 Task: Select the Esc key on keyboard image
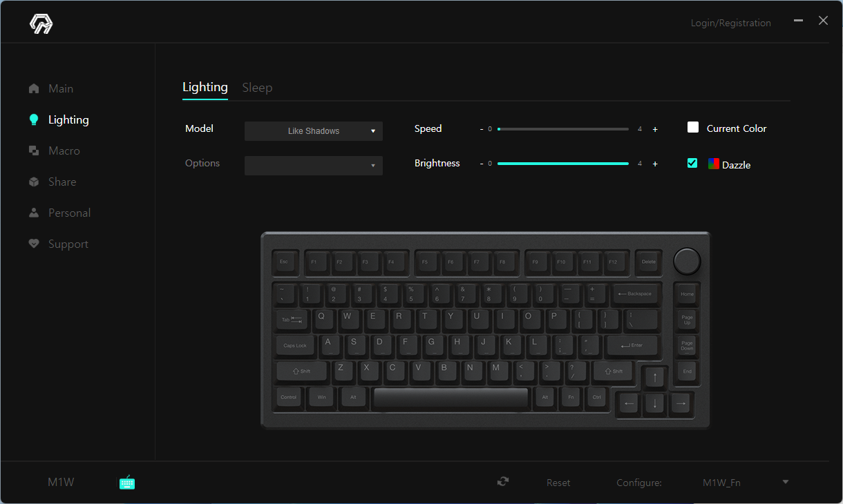[x=283, y=262]
